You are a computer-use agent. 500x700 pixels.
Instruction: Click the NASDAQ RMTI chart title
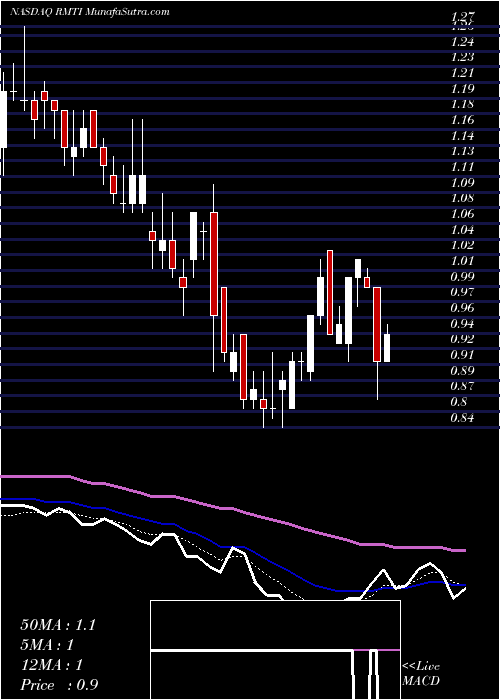(x=90, y=12)
